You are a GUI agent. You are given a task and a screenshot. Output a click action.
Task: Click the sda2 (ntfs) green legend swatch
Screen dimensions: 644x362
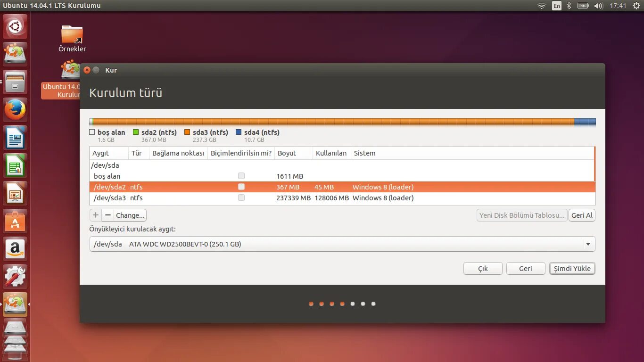click(x=136, y=132)
